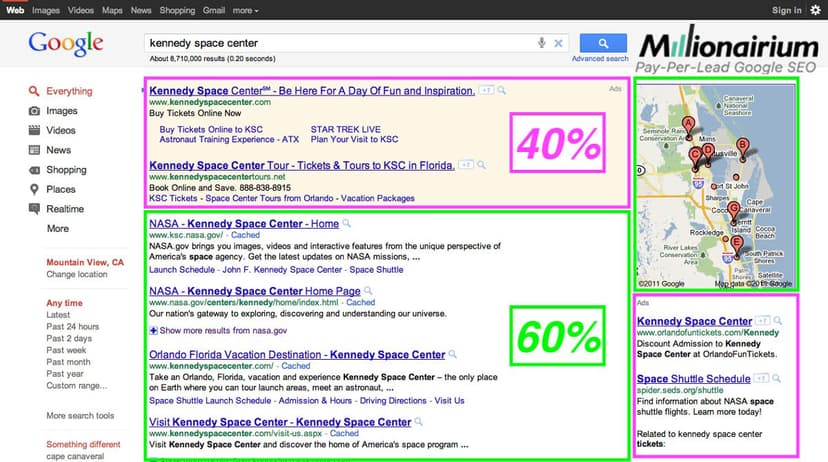
Task: Open Maps in the top navigation bar
Action: [110, 10]
